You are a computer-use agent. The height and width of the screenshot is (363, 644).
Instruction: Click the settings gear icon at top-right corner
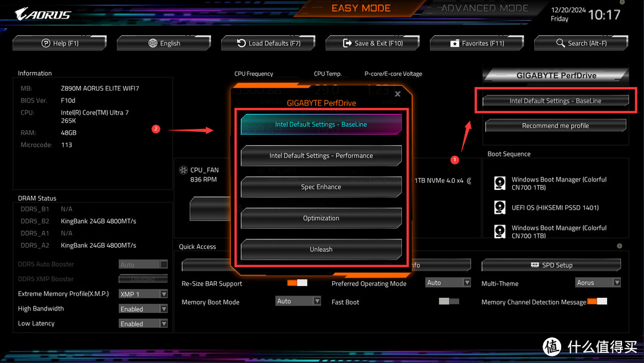[x=622, y=2]
